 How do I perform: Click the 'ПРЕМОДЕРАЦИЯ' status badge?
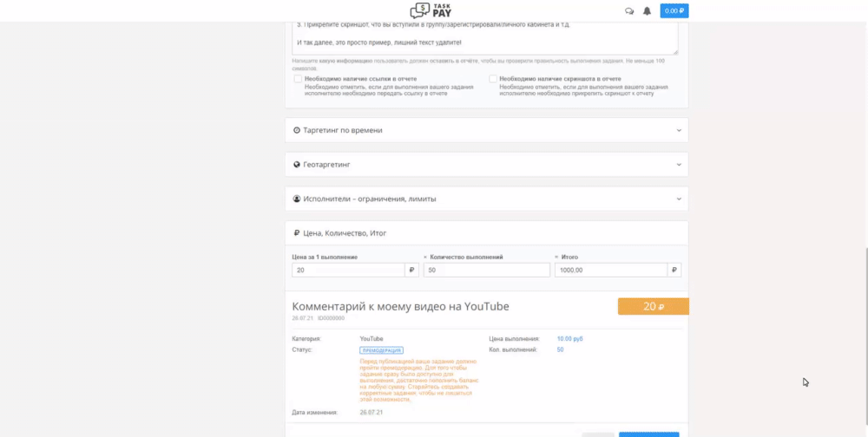pyautogui.click(x=381, y=350)
